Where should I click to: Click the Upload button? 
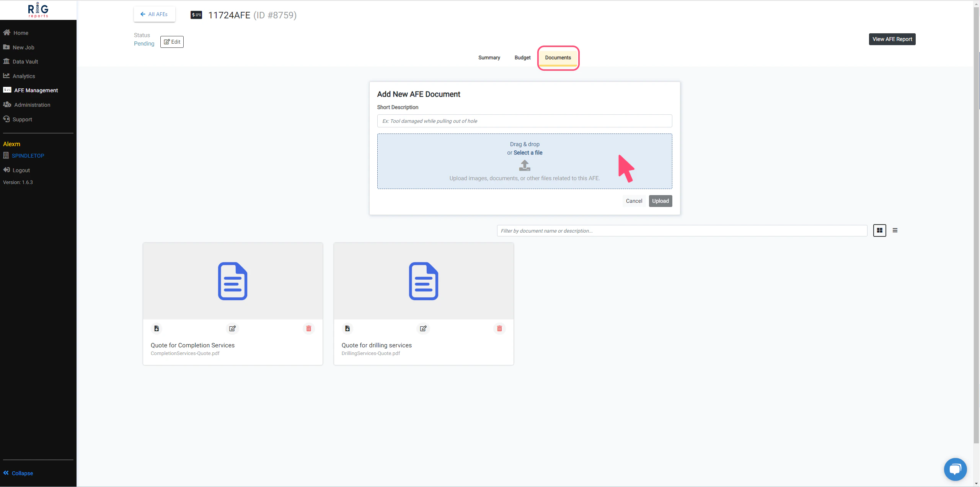660,201
